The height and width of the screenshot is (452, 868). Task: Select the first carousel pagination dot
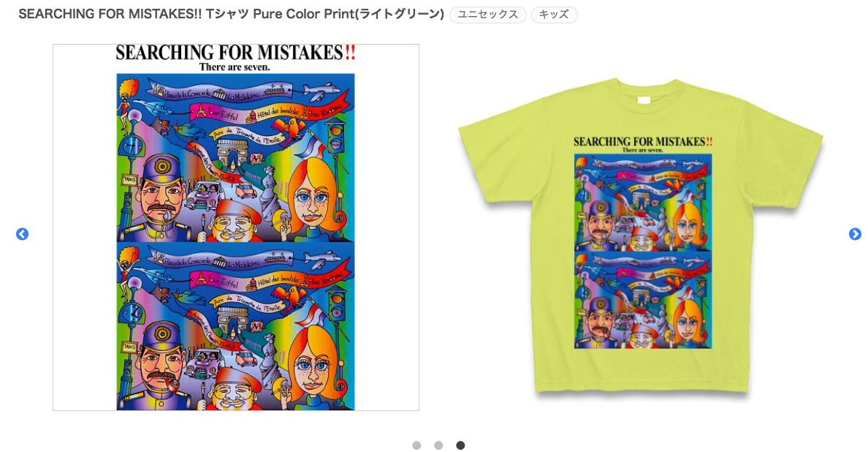pyautogui.click(x=416, y=445)
